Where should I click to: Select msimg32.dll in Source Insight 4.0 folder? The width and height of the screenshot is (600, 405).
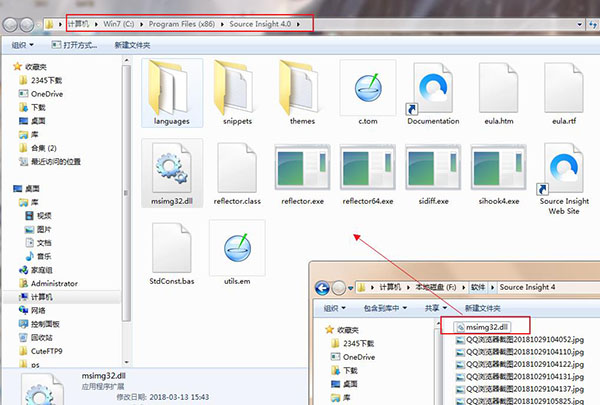(172, 173)
